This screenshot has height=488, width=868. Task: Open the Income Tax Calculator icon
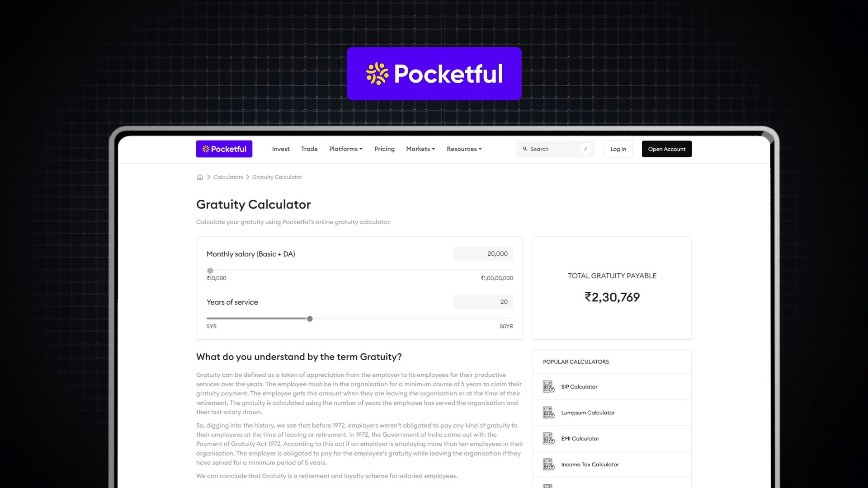point(548,464)
